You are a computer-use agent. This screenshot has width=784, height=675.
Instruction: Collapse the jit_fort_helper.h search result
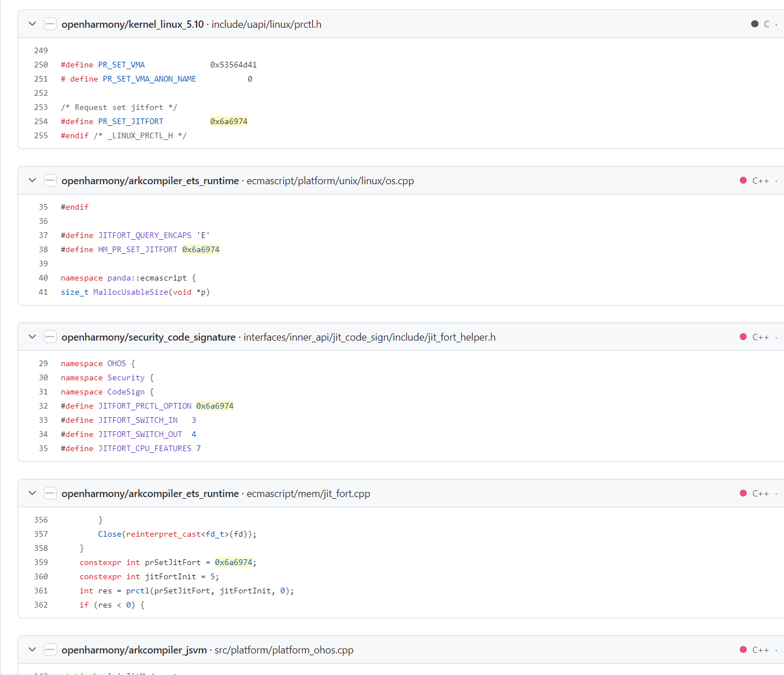[x=32, y=337]
